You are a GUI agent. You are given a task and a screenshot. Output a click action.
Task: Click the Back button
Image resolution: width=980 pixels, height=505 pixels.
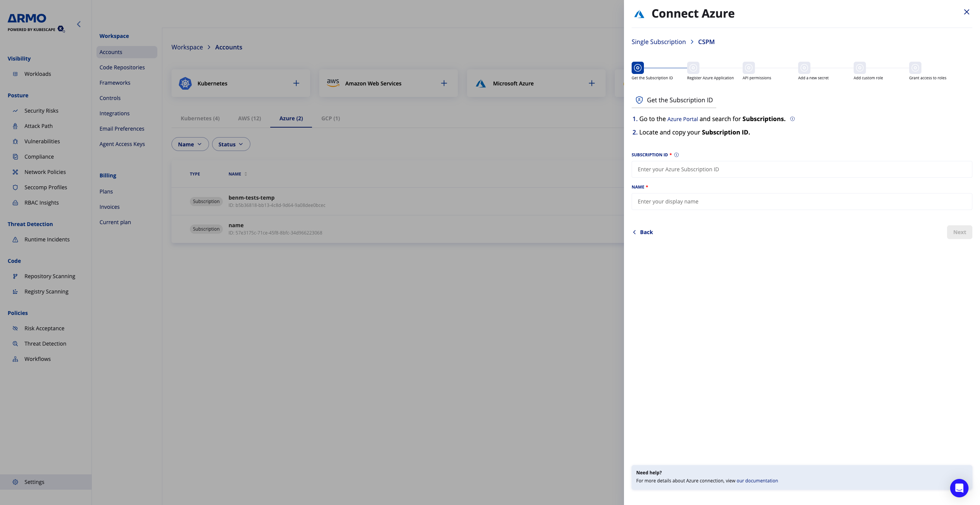tap(643, 232)
